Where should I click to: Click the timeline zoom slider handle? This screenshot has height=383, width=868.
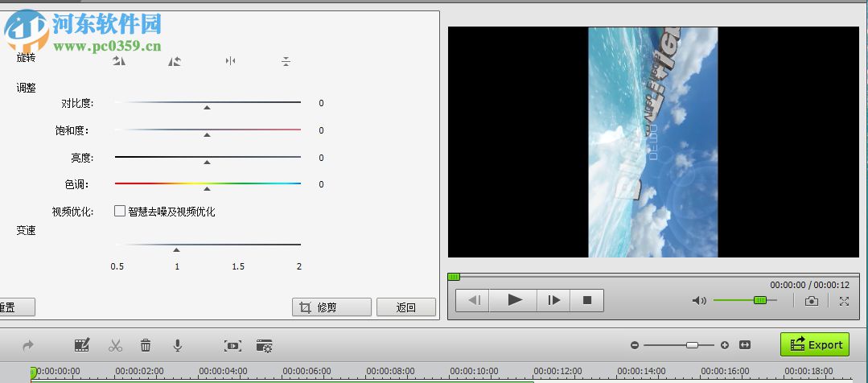[x=692, y=345]
